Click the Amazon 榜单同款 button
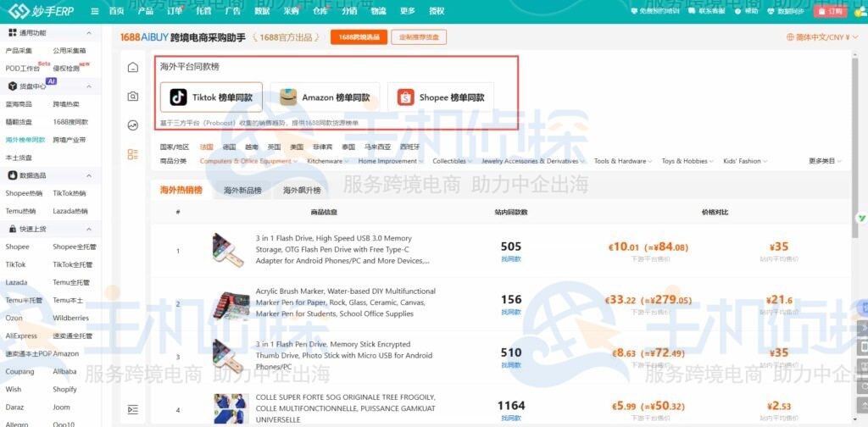The width and height of the screenshot is (868, 427). (x=325, y=97)
